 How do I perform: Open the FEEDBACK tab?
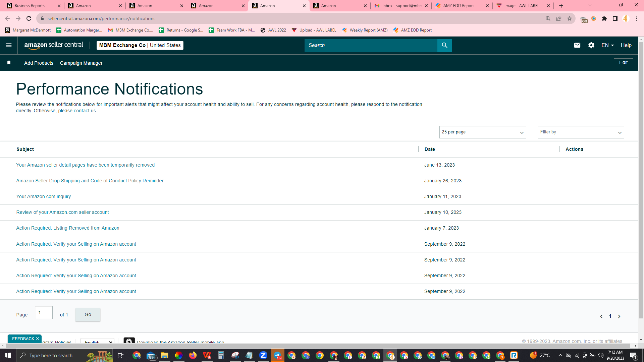23,339
